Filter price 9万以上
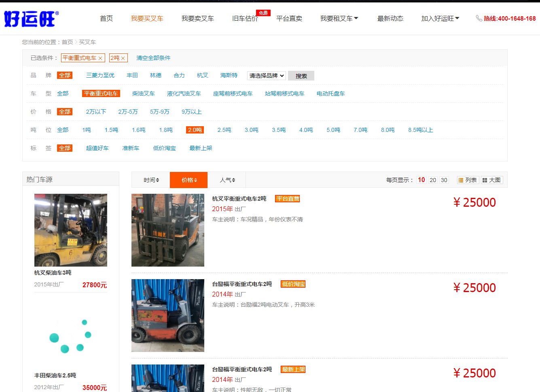The image size is (540, 392). [192, 112]
